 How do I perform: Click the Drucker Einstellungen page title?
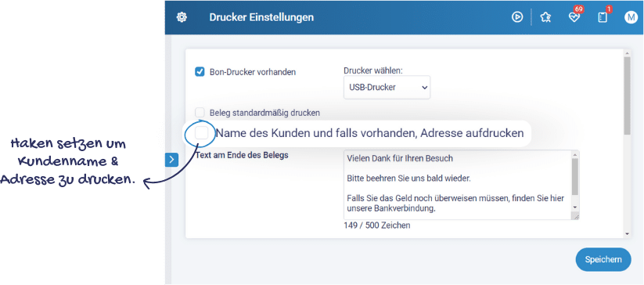[261, 17]
